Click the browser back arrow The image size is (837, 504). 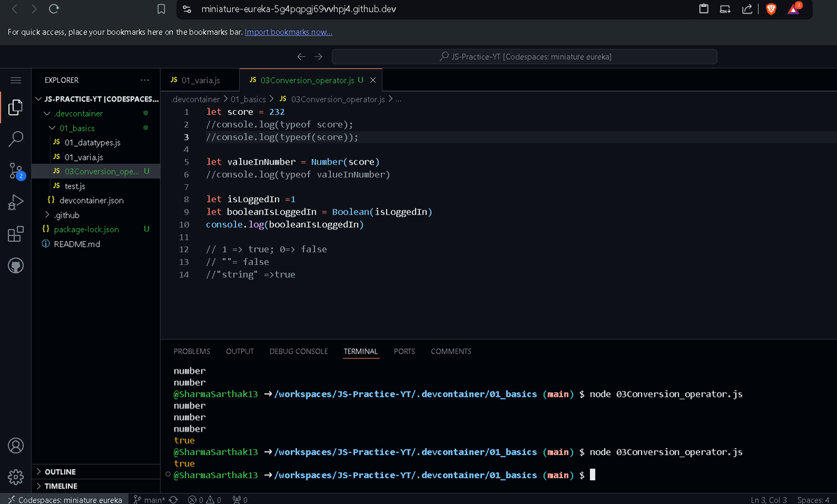point(16,10)
